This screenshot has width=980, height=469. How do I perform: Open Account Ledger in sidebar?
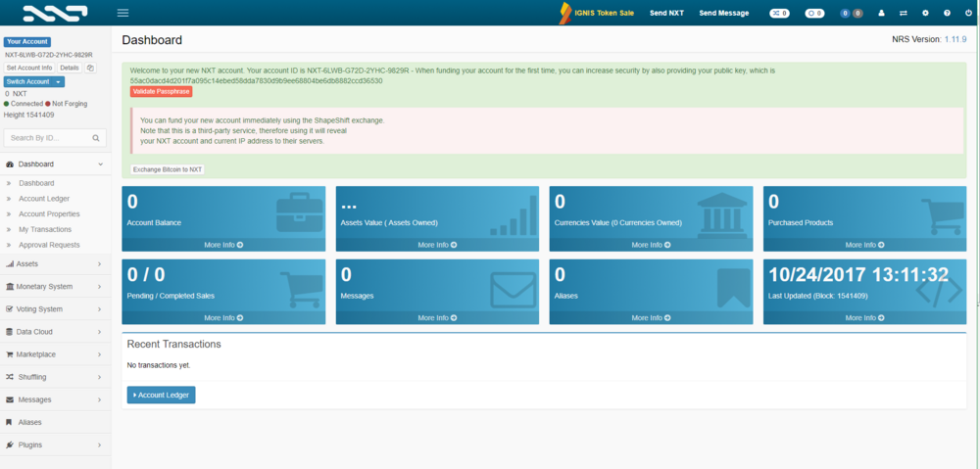tap(44, 199)
